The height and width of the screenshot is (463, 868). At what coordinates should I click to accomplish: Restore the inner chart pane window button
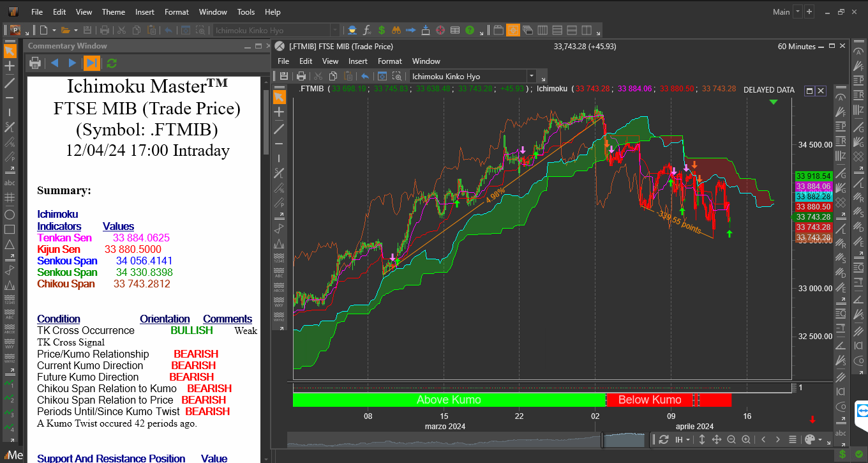pyautogui.click(x=810, y=91)
